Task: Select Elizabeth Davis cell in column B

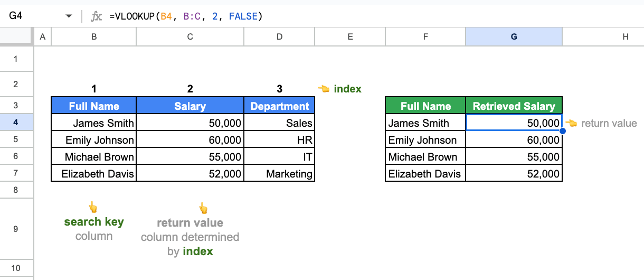Action: pyautogui.click(x=94, y=173)
